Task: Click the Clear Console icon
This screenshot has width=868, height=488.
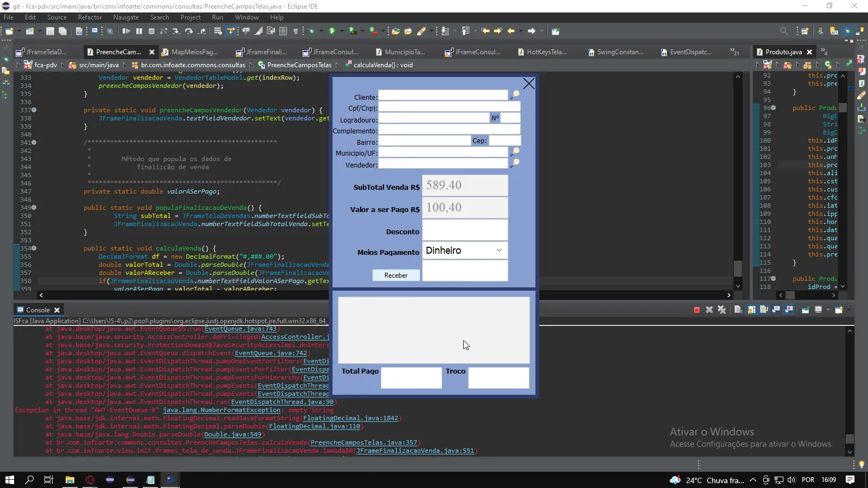Action: click(738, 310)
